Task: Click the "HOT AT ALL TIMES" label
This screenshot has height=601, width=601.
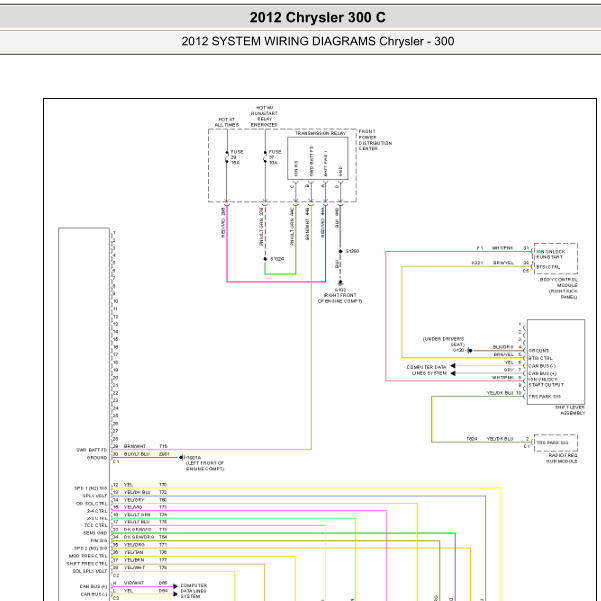Action: pos(227,122)
